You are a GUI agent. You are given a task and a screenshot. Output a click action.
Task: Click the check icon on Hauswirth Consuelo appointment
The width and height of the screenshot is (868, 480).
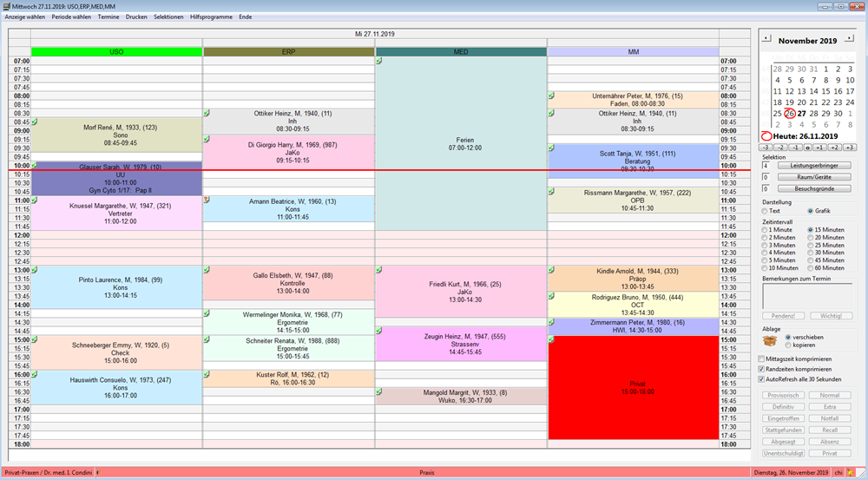click(35, 374)
